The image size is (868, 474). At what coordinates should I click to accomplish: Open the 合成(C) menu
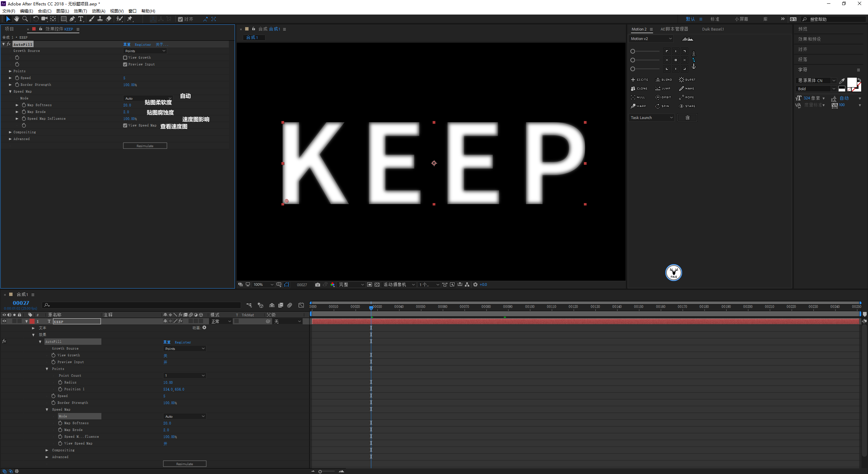(x=45, y=11)
